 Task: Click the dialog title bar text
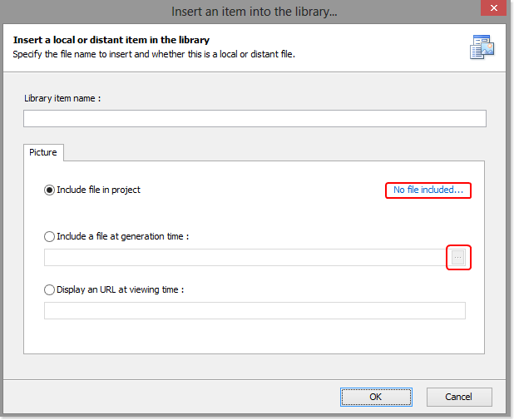255,12
